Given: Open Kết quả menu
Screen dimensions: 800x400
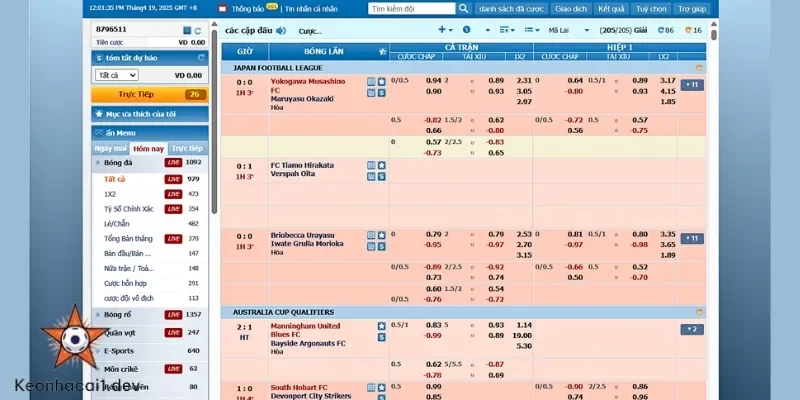Looking at the screenshot, I should 611,9.
